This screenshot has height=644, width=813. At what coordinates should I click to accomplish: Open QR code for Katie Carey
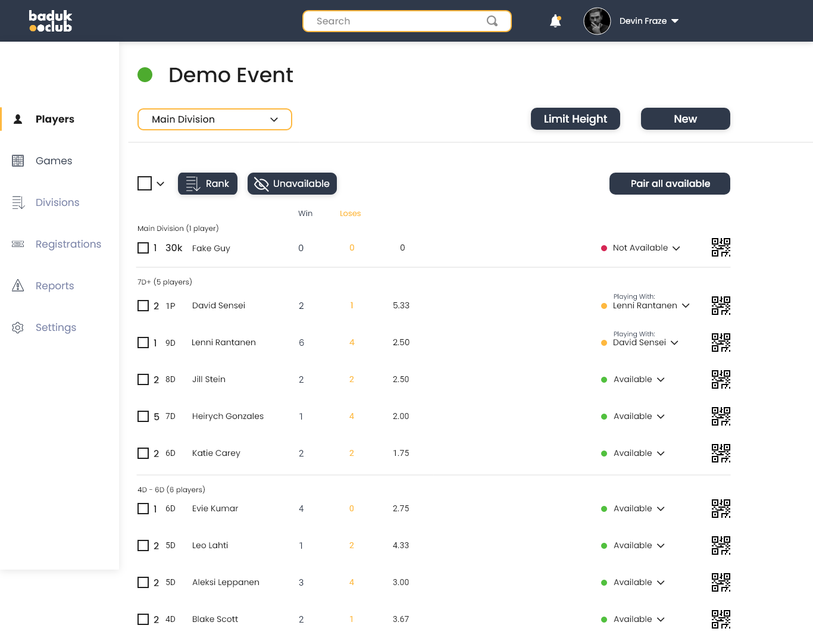721,453
